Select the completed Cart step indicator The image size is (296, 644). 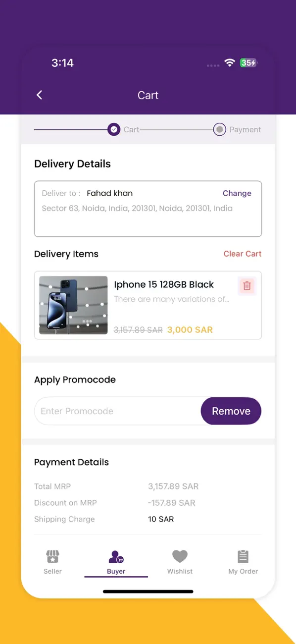click(113, 129)
